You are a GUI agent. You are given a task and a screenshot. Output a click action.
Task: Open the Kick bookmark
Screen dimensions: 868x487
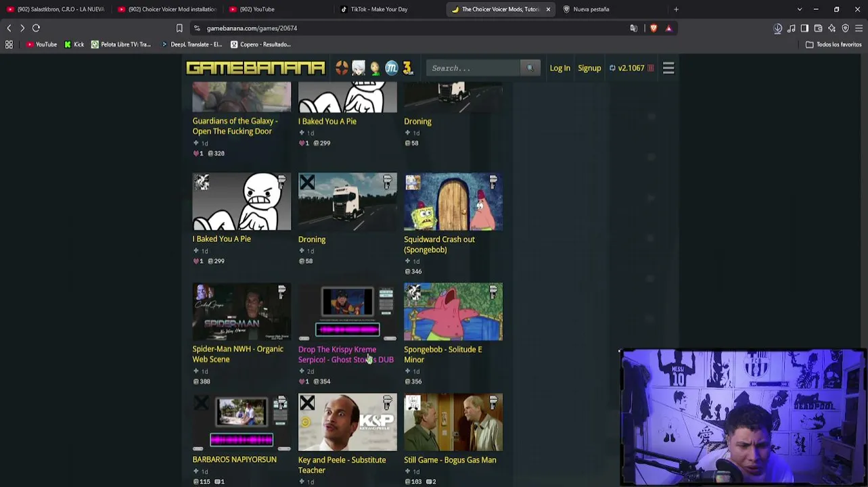74,45
